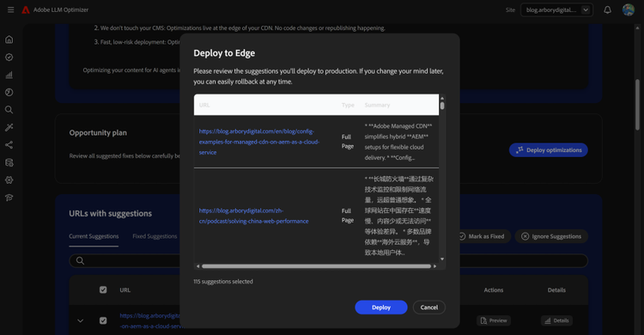Click dialog scroll up arrow
Screen dimensions: 644x335
[442, 98]
